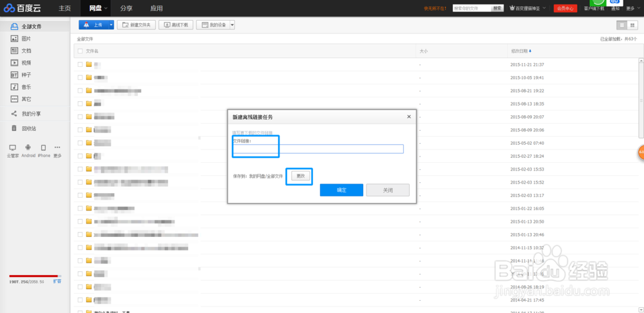
Task: Expand the arrow beside 我的设备 button
Action: pos(232,25)
